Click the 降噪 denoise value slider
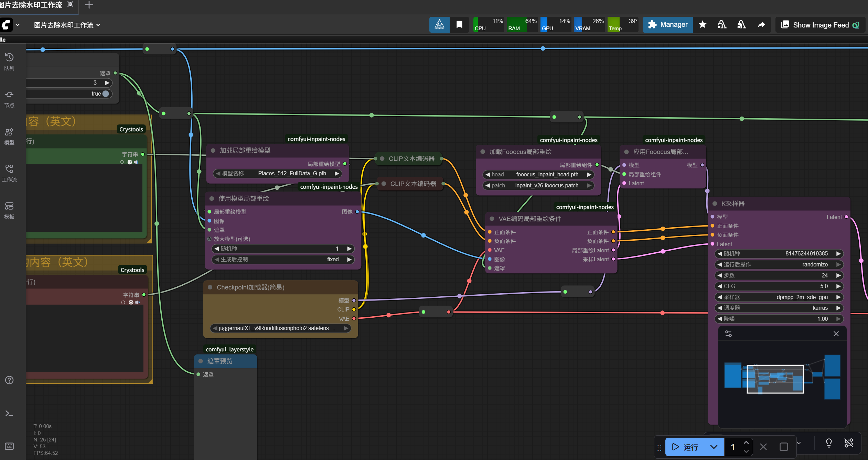The image size is (868, 460). tap(779, 319)
